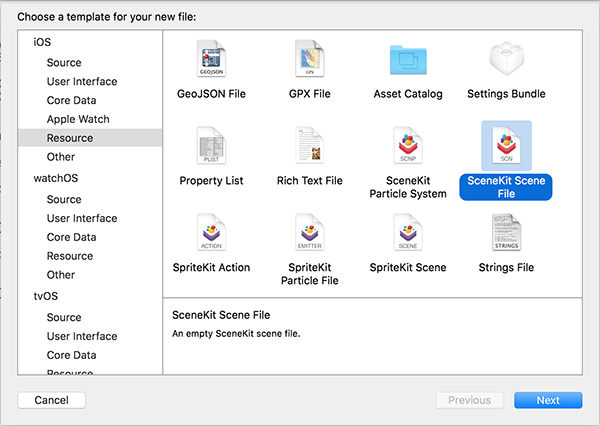This screenshot has height=426, width=600.
Task: Select User Interface under tvOS
Action: 82,336
